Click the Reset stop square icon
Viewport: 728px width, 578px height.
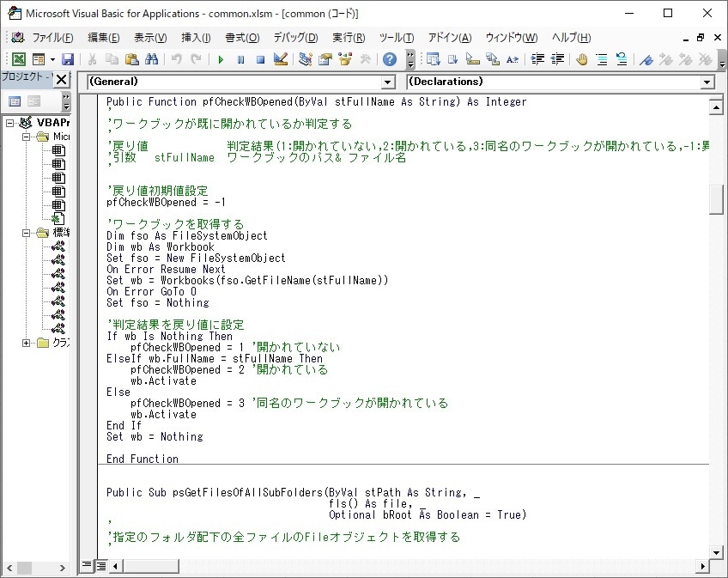[260, 59]
